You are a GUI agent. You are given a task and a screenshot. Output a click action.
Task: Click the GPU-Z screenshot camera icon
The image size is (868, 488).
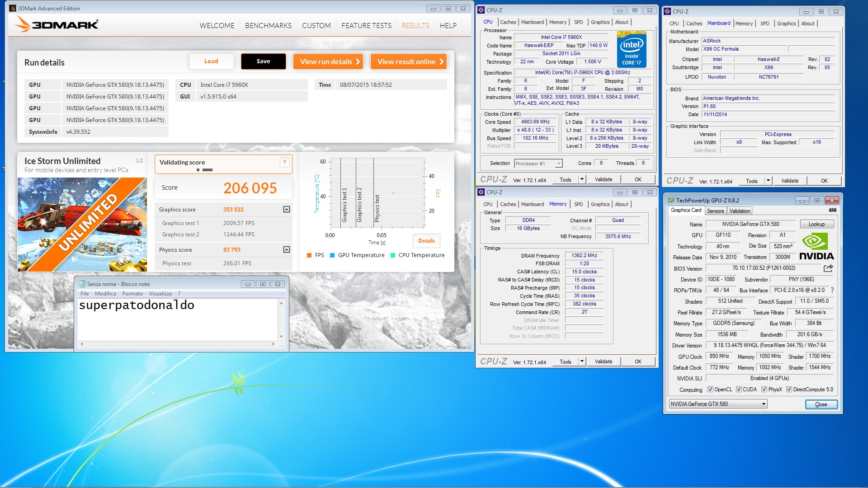(x=832, y=210)
